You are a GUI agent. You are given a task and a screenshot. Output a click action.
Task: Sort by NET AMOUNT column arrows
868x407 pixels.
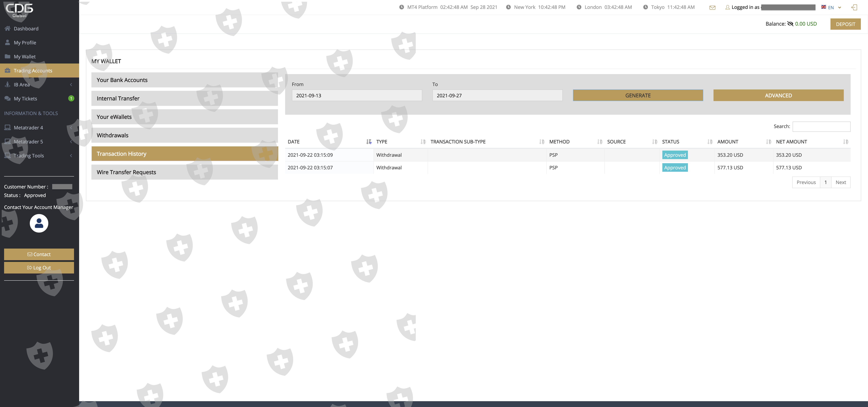(845, 142)
